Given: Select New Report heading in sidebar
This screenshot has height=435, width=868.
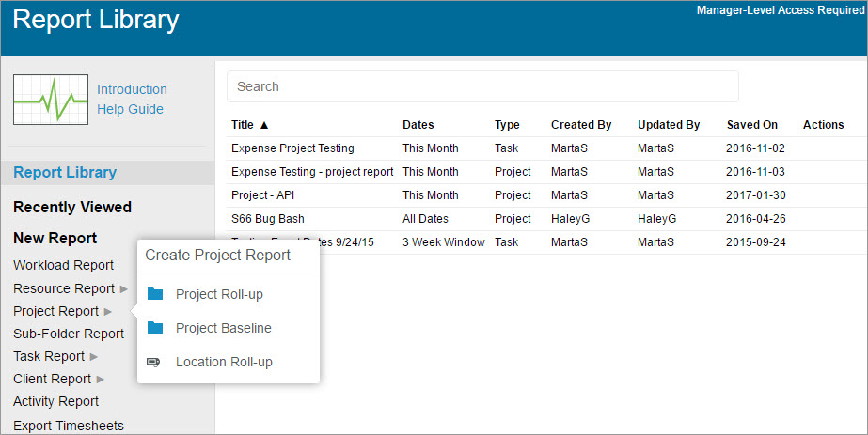Looking at the screenshot, I should 55,238.
